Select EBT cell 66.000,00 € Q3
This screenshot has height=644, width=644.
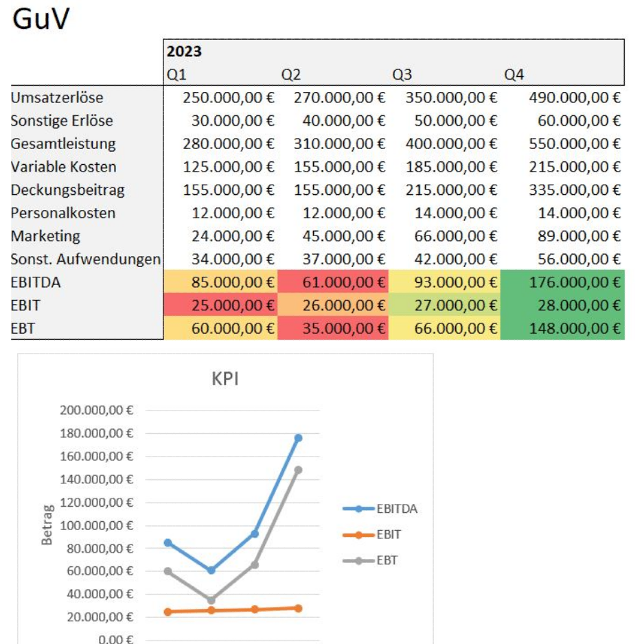pos(444,327)
